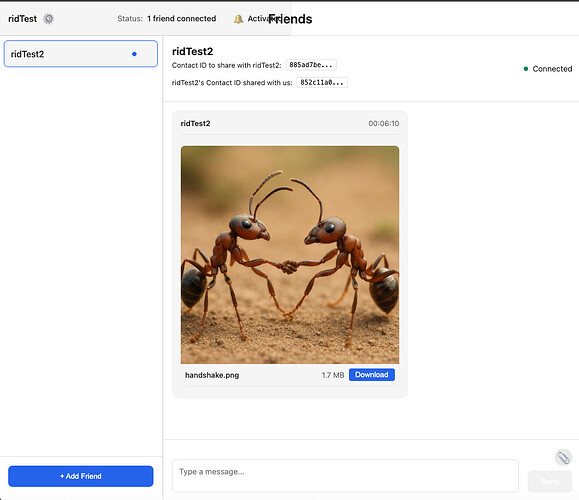
Task: Click the ridTest username in header
Action: click(23, 18)
